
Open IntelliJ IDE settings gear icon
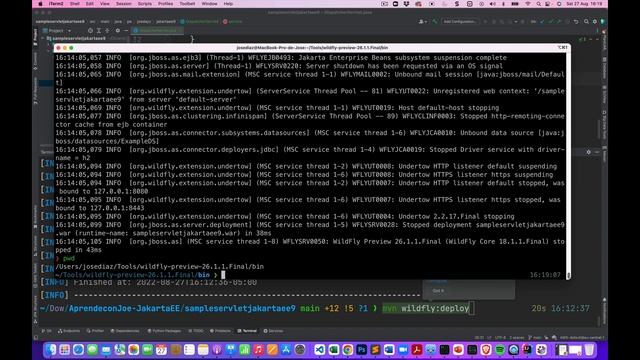[x=595, y=22]
